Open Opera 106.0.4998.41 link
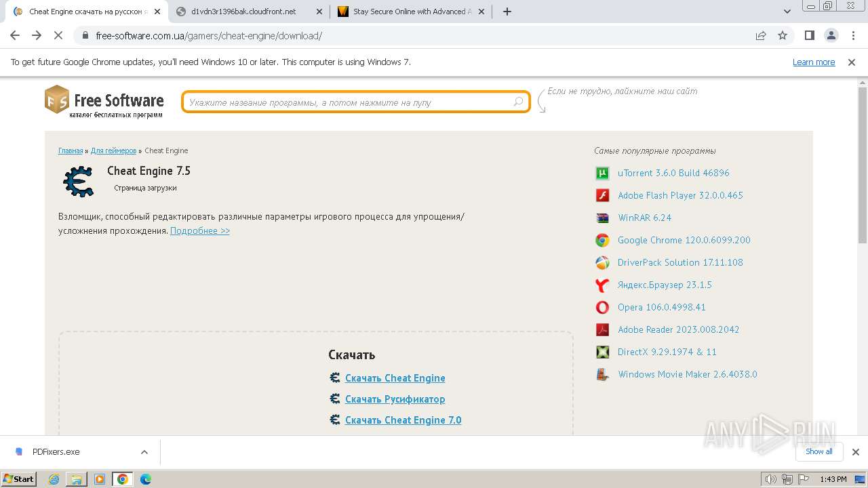868x488 pixels. 662,307
